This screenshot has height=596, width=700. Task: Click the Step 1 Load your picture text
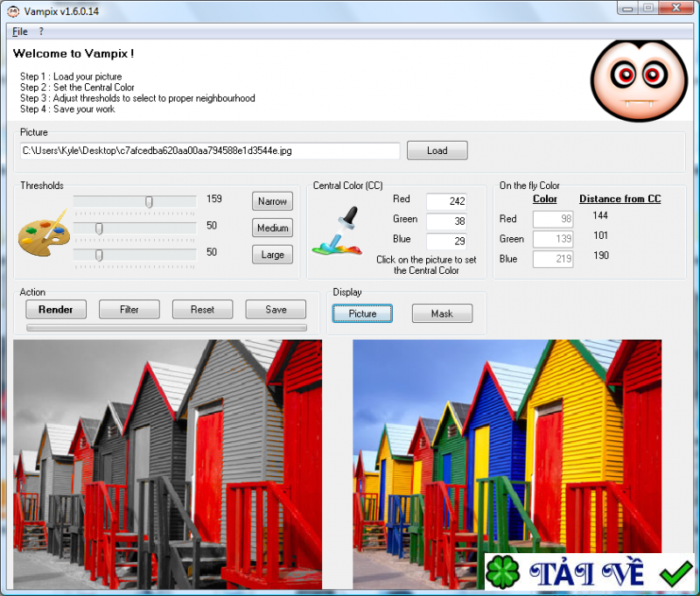[71, 77]
